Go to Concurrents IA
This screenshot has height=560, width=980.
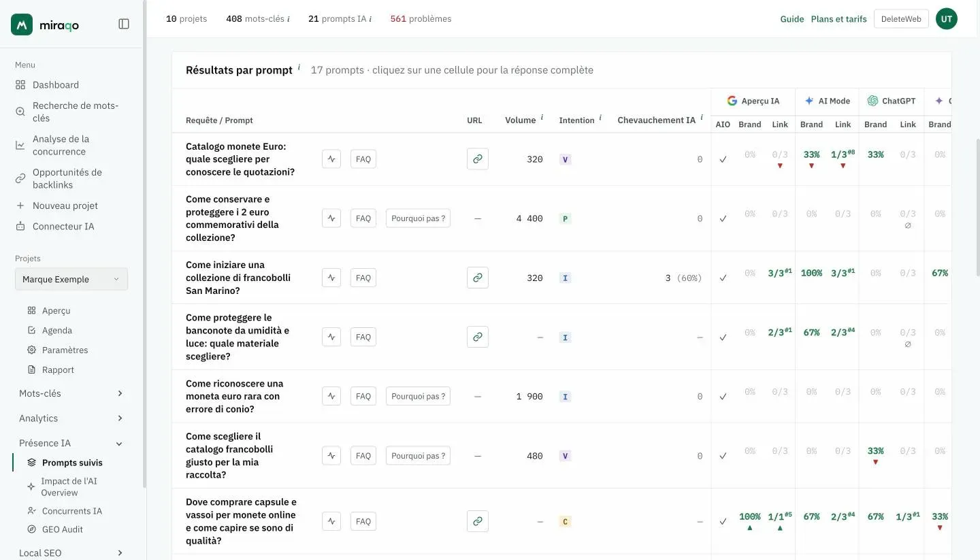71,511
